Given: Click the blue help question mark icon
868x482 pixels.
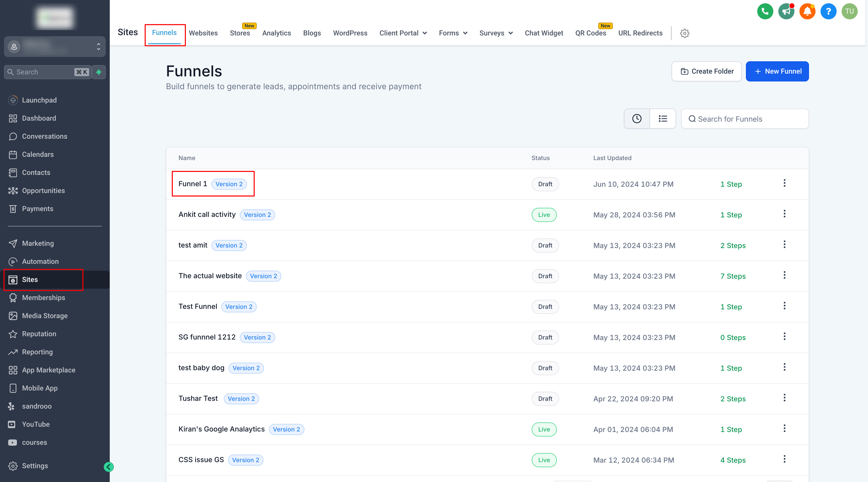Looking at the screenshot, I should [828, 12].
